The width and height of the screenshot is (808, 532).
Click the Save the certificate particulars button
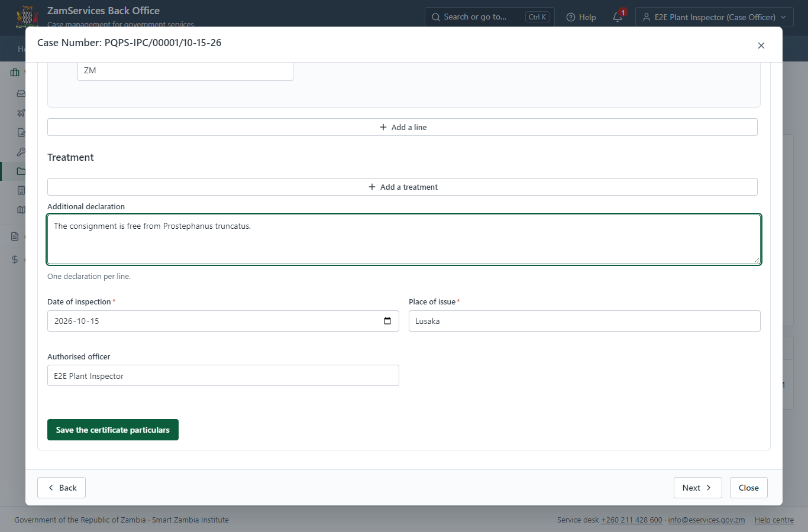click(113, 430)
